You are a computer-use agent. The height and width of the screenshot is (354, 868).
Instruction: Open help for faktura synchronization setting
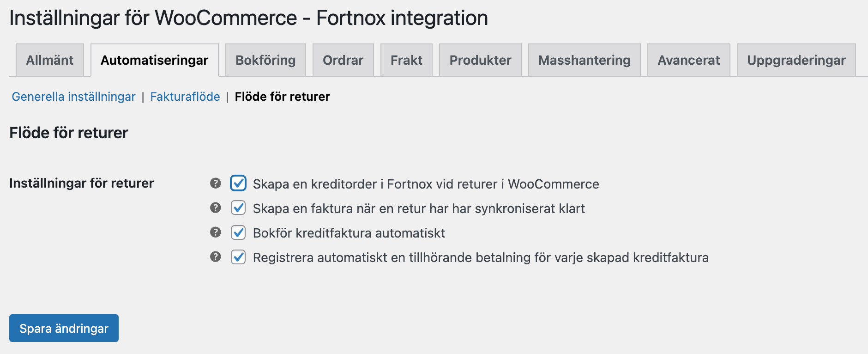pyautogui.click(x=215, y=208)
